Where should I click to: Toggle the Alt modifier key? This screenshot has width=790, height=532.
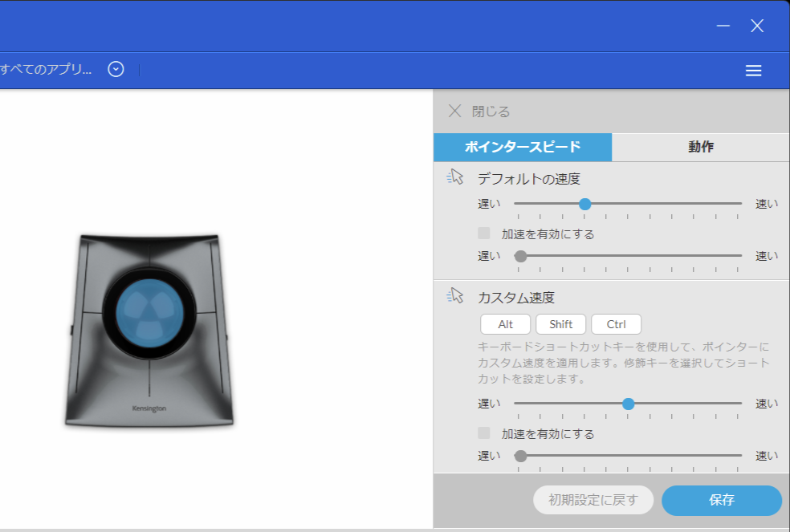click(x=505, y=324)
